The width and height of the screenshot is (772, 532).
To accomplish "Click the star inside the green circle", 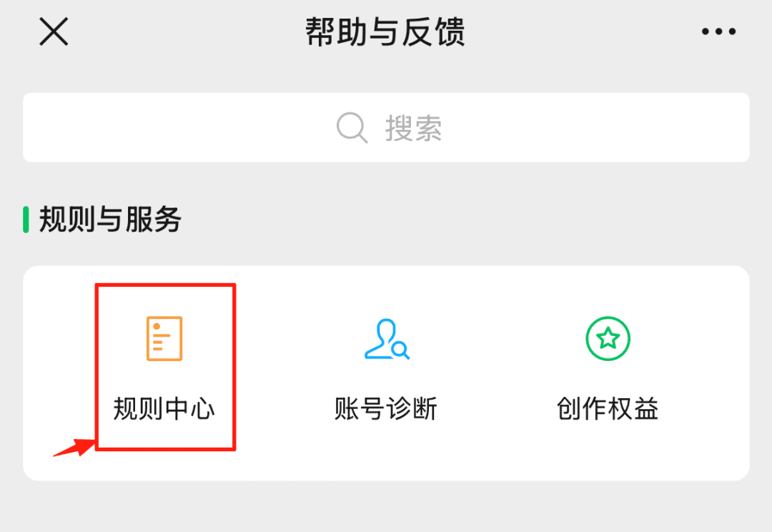I will 608,338.
